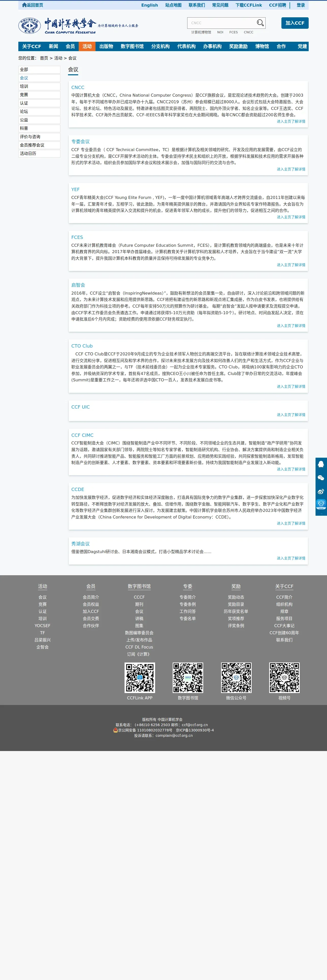Open the CCF UIC card title
This screenshot has width=327, height=980.
[x=80, y=407]
